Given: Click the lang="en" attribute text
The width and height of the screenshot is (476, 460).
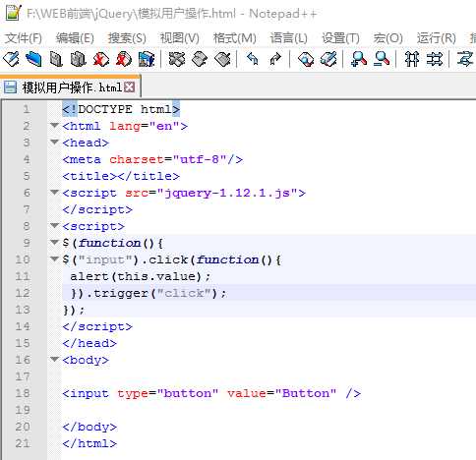Looking at the screenshot, I should pos(145,126).
